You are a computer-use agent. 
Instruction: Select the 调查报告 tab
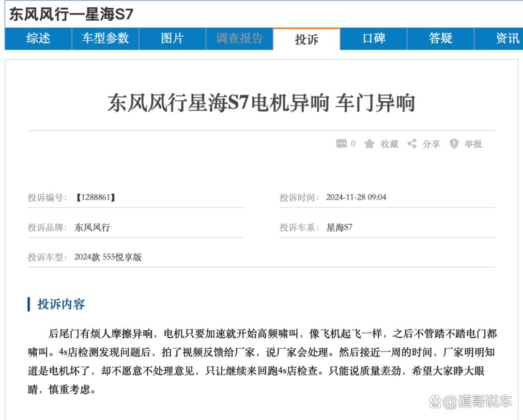240,39
